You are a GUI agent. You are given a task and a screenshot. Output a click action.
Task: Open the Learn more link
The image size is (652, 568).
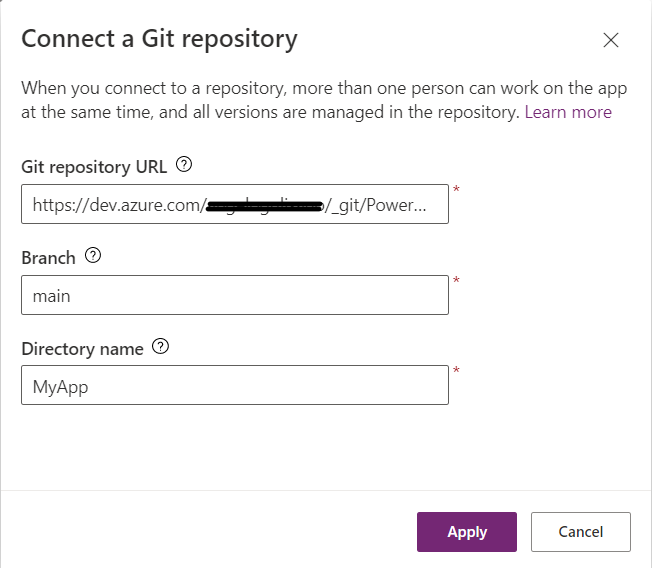(568, 112)
